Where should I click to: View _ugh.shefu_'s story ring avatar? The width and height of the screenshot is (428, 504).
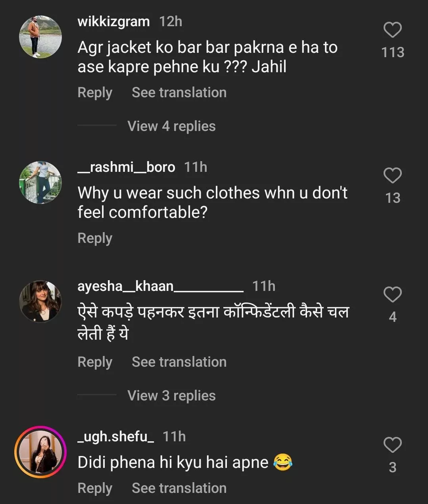pos(40,452)
